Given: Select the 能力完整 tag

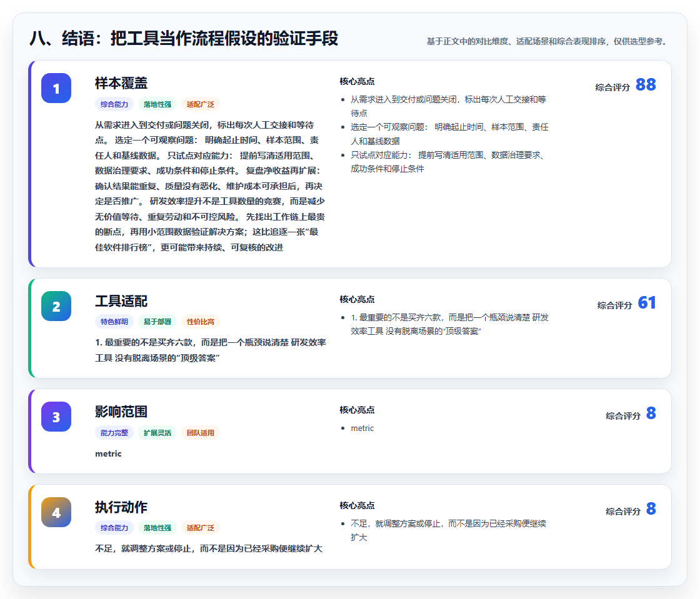Looking at the screenshot, I should click(114, 433).
